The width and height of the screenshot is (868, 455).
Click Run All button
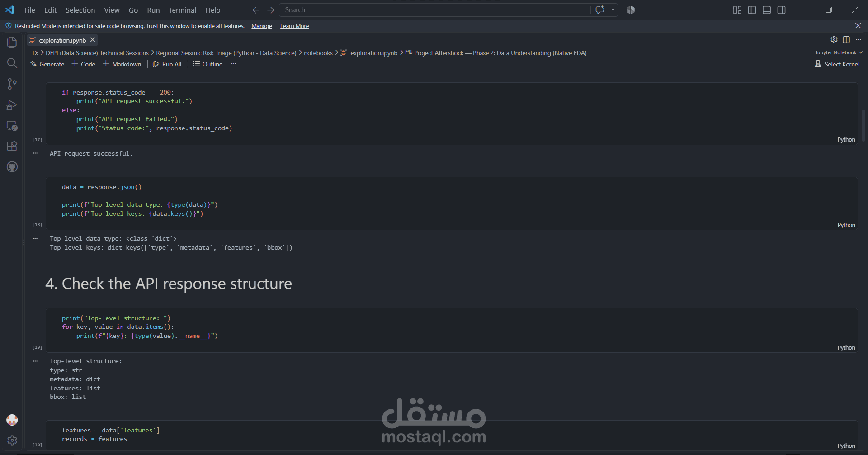167,64
